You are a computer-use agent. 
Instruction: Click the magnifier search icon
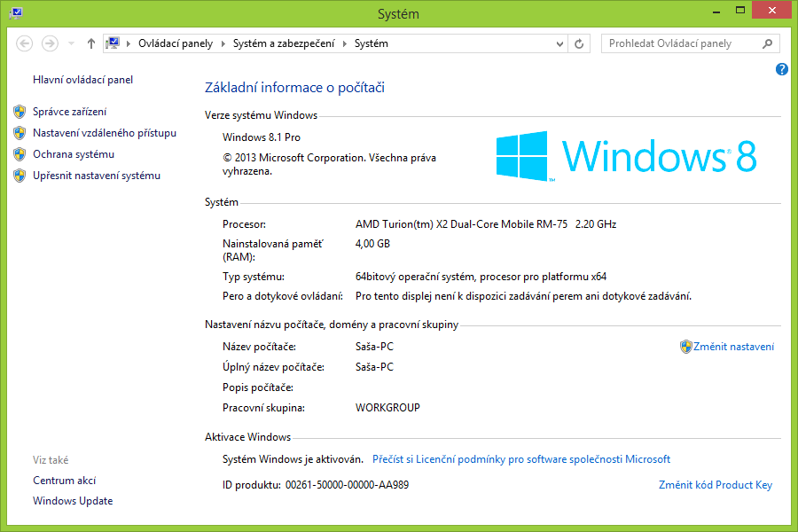click(x=768, y=43)
